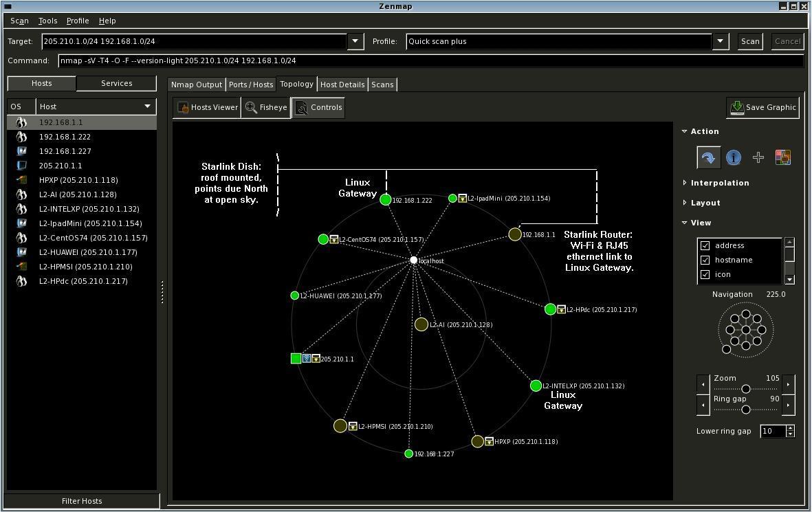Open the Profile dropdown arrow

point(721,41)
